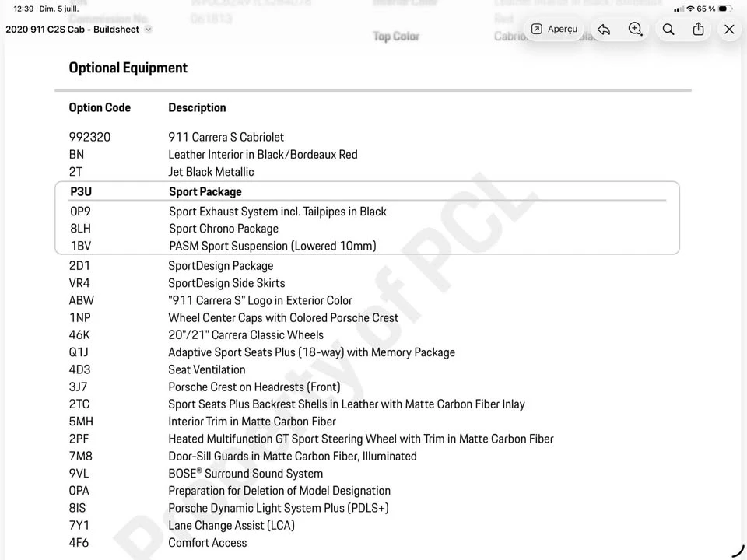Select Heated Multifunction GT Sport Steering Wheel row
This screenshot has height=560, width=747.
(360, 439)
